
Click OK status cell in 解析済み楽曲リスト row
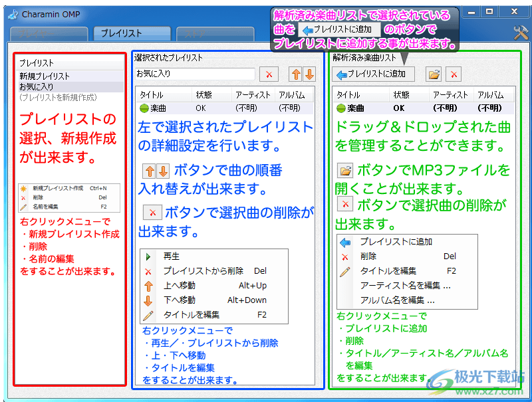click(399, 108)
